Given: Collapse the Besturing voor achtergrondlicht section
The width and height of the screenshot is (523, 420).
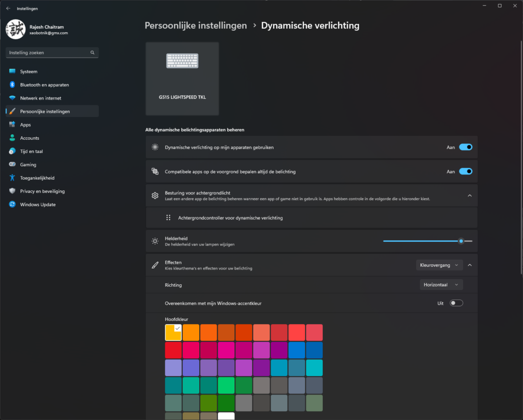Looking at the screenshot, I should pyautogui.click(x=470, y=195).
